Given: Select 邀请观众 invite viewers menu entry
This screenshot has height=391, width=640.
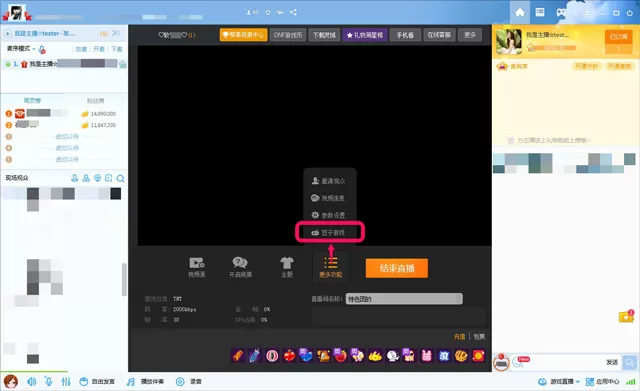Looking at the screenshot, I should pyautogui.click(x=329, y=181).
